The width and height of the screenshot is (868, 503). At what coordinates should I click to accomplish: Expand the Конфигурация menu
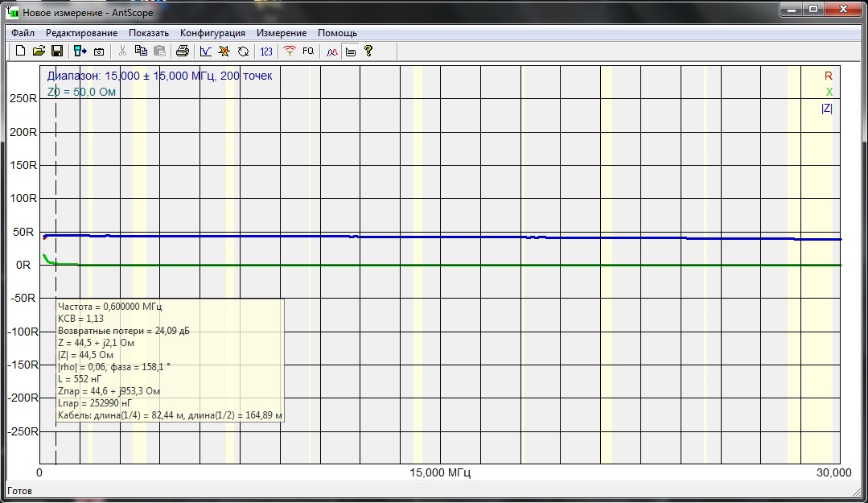212,33
